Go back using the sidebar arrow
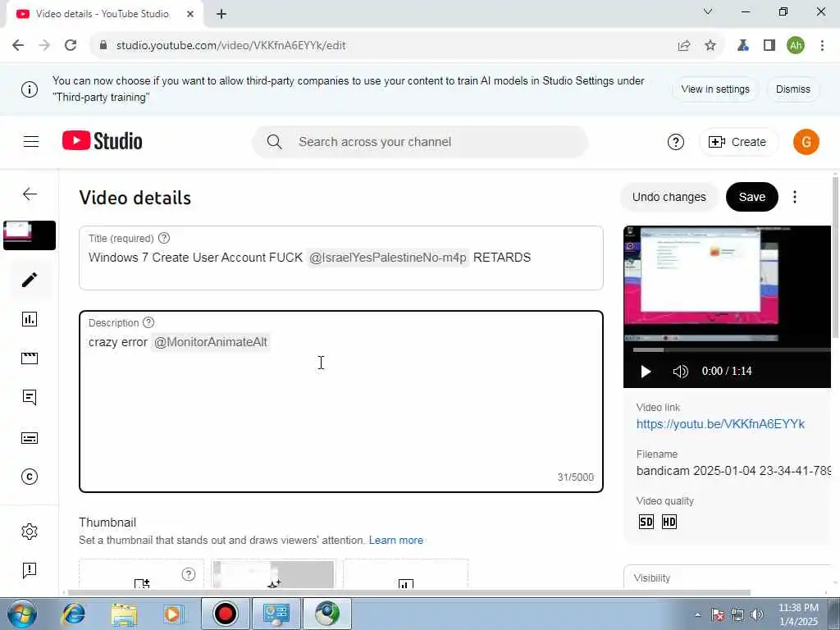Image resolution: width=840 pixels, height=630 pixels. pos(30,194)
